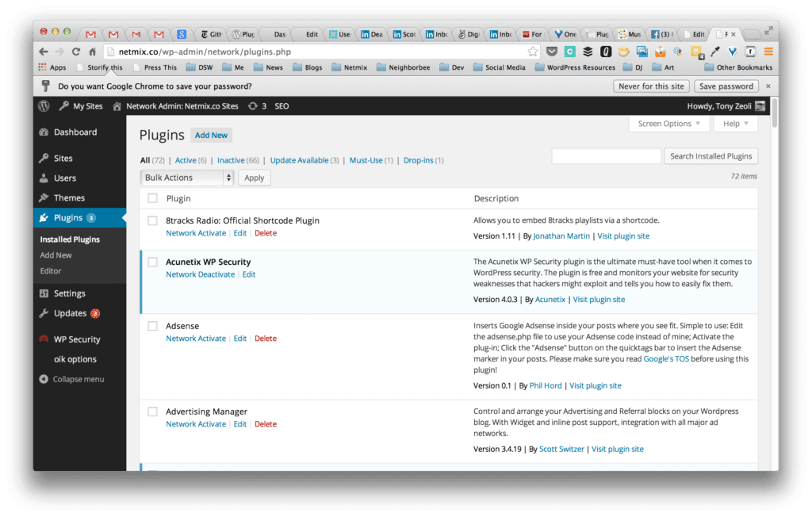Open the My Sites admin menu
Viewport: 812px width, 517px height.
point(82,105)
